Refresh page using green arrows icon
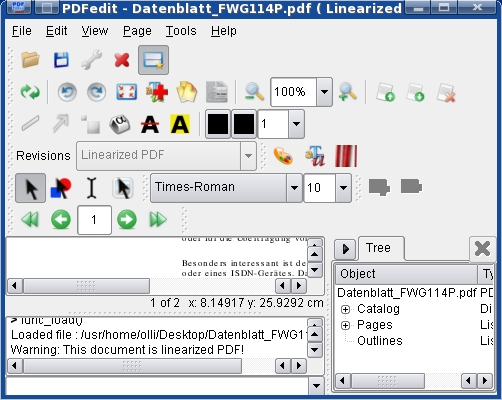 coord(30,92)
